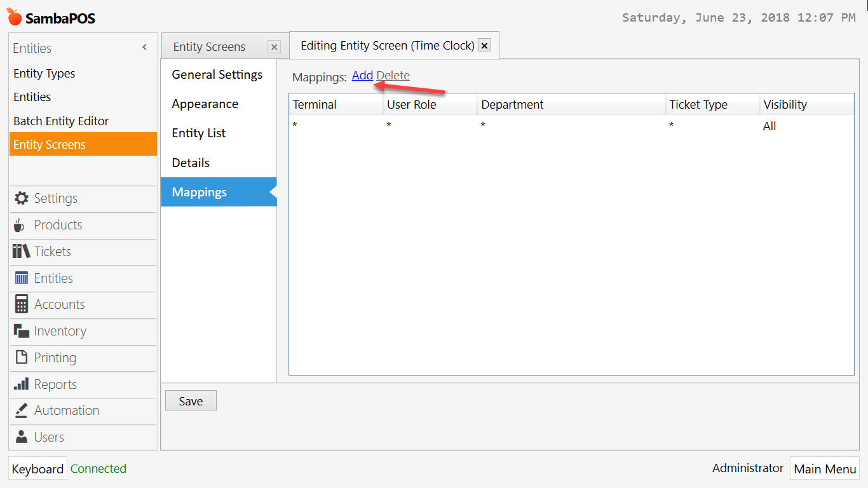Open Batch Entity Editor
The height and width of the screenshot is (488, 868).
pos(60,121)
